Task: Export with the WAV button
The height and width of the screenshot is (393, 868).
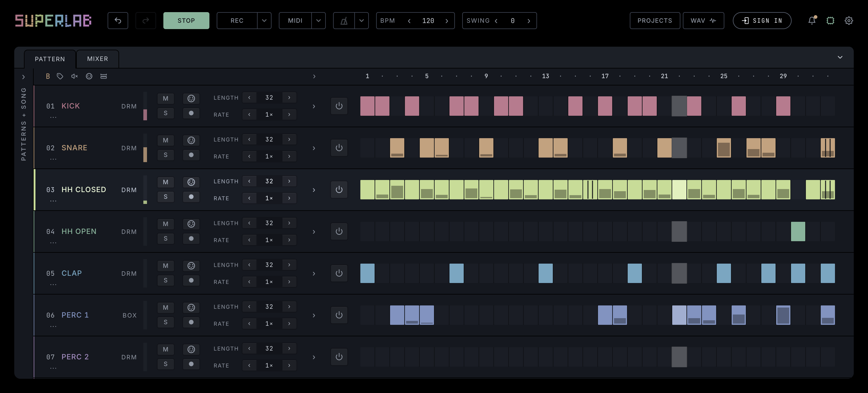Action: 703,21
